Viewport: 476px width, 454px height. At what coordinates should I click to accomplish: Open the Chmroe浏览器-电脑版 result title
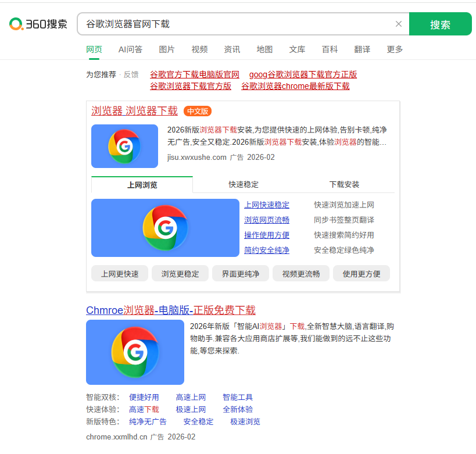click(x=170, y=310)
